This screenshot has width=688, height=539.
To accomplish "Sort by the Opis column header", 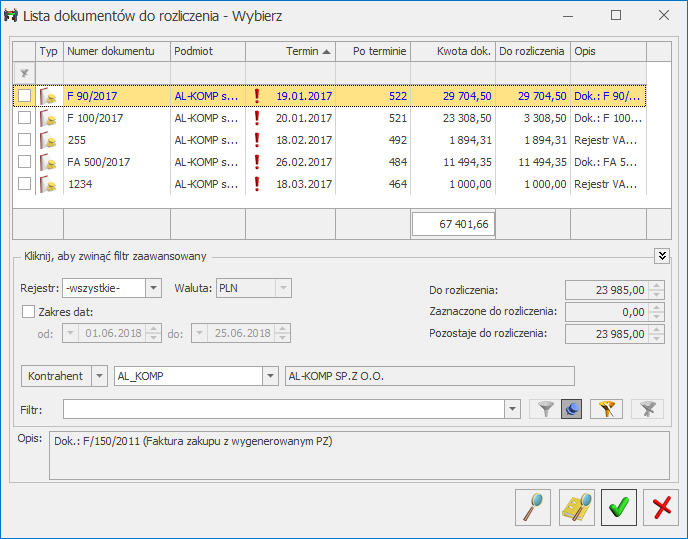I will [x=608, y=51].
